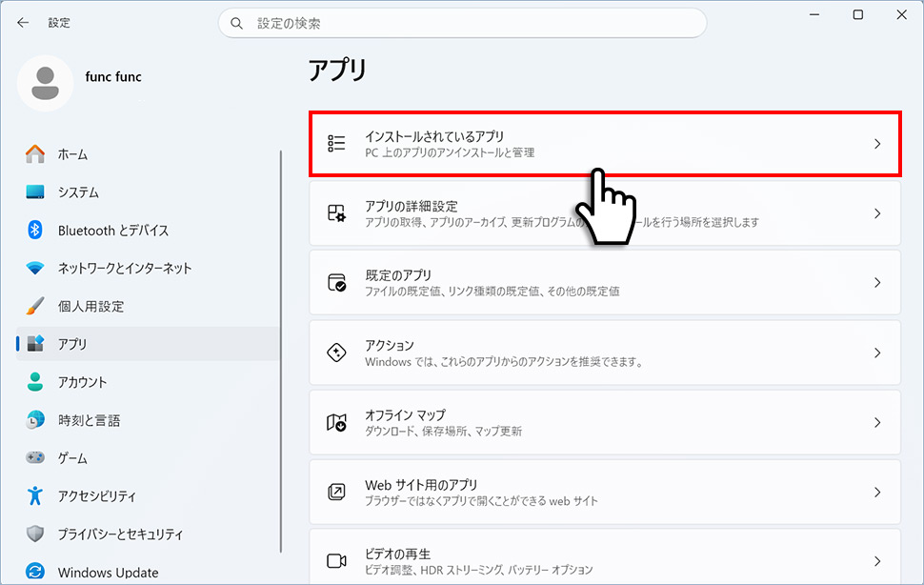Expand 既定のアプリ chevron
This screenshot has width=924, height=585.
(877, 283)
